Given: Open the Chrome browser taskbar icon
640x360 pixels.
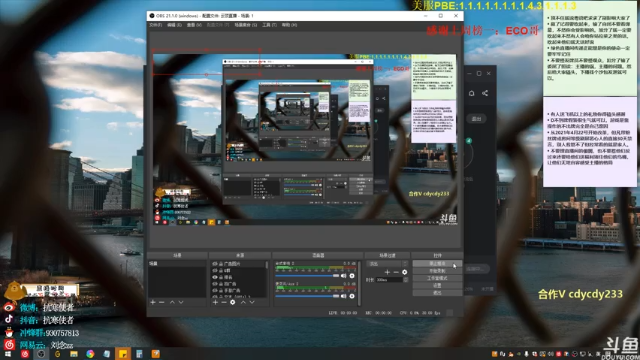Looking at the screenshot, I should 90,354.
